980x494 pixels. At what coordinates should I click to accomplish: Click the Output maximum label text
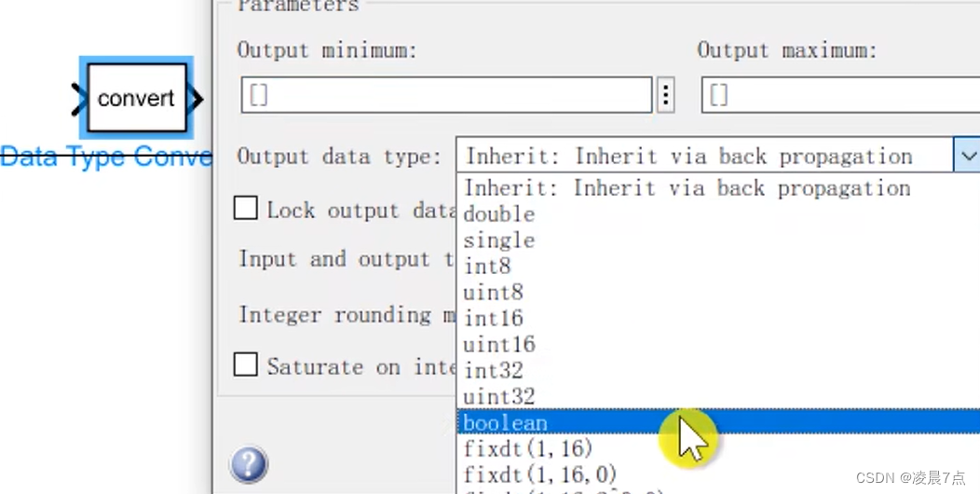coord(787,50)
